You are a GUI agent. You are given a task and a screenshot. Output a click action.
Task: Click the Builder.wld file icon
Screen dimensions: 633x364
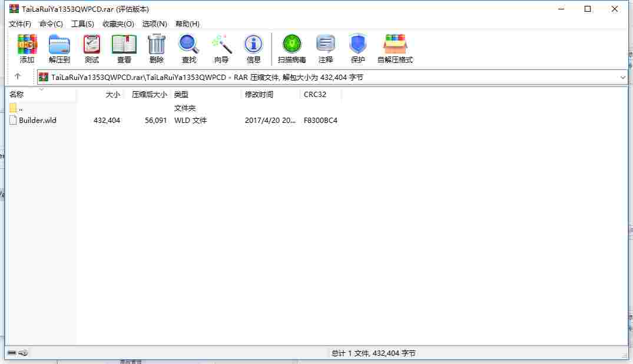coord(13,120)
